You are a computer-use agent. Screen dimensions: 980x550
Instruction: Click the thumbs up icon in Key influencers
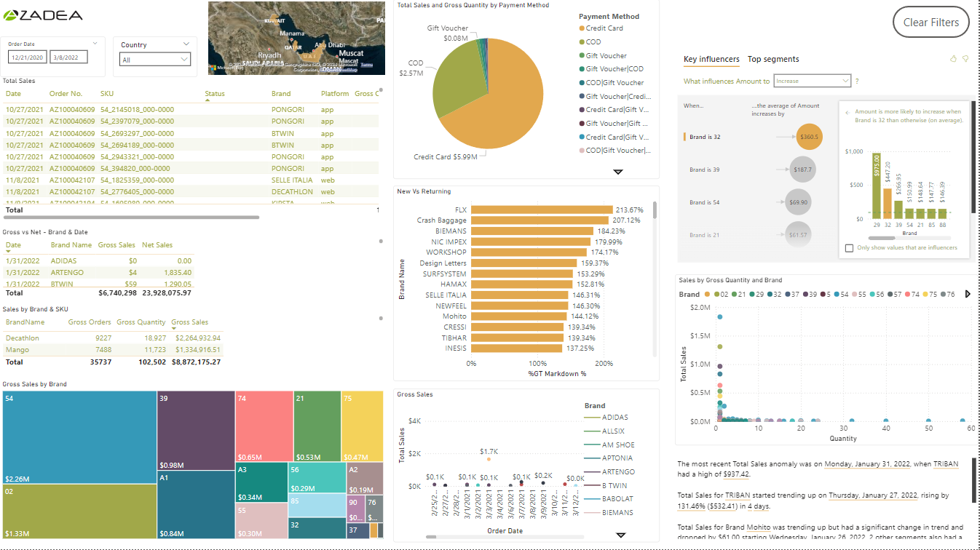tap(954, 59)
